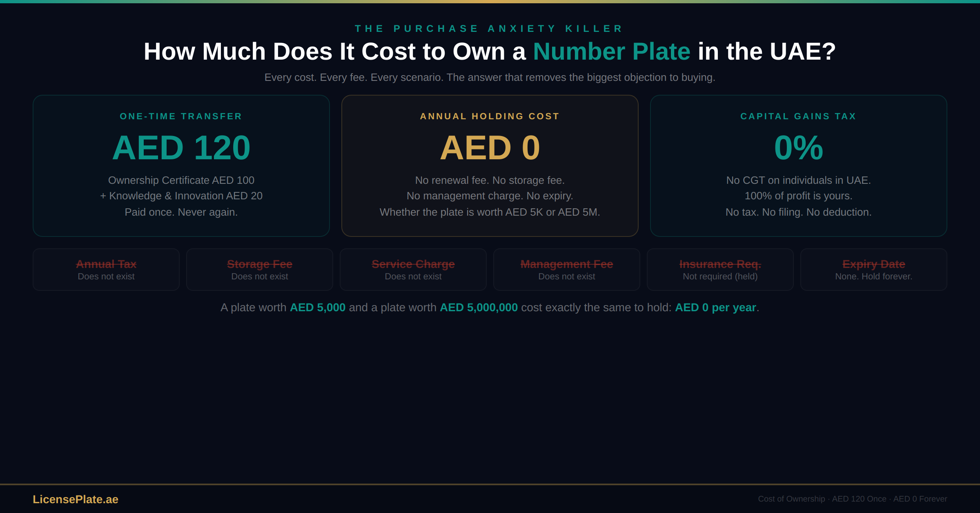Click the Expiry Date tile
This screenshot has width=980, height=513.
pos(874,270)
